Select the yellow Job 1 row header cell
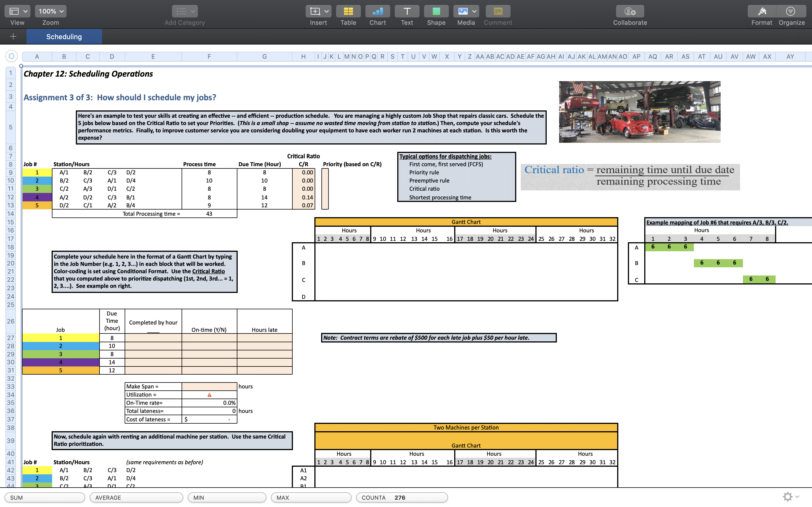The image size is (812, 507). pos(37,172)
